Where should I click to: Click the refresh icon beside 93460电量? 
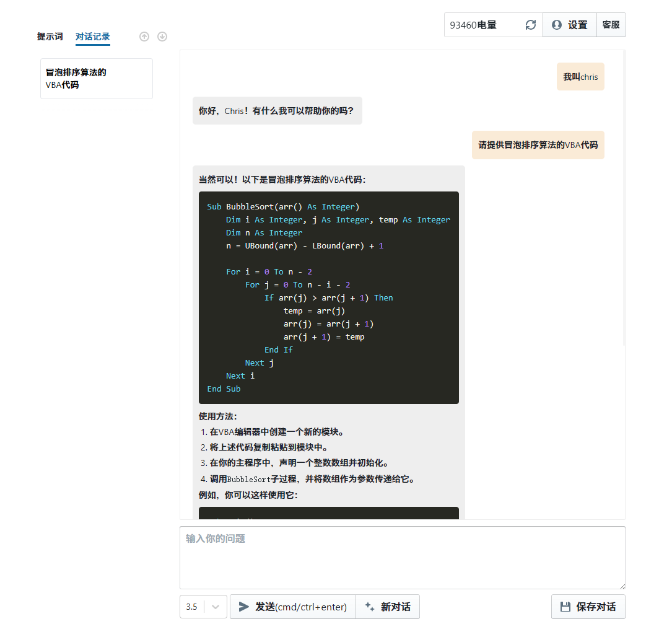tap(530, 25)
